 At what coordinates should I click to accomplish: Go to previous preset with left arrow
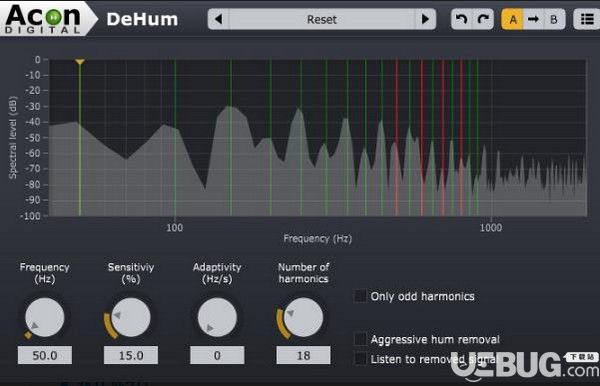(x=218, y=19)
